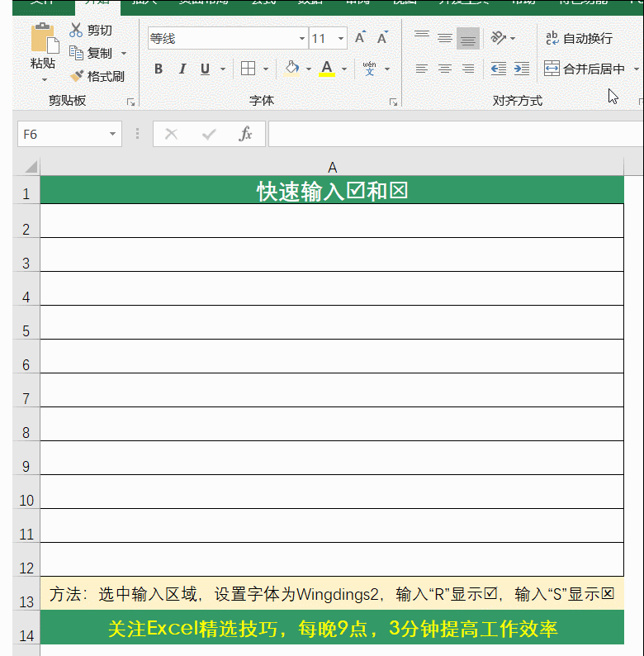Expand underline style arrow
The height and width of the screenshot is (656, 644).
click(x=223, y=69)
